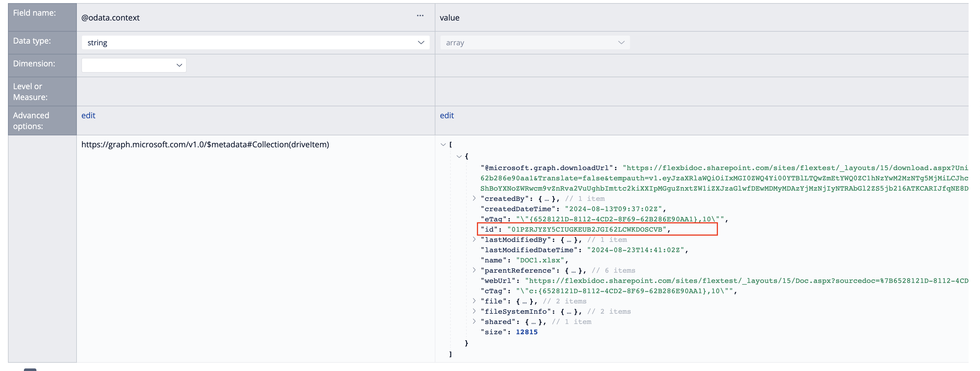Image resolution: width=980 pixels, height=371 pixels.
Task: Select the $metadata#Collection(driveItem) context URL
Action: click(x=205, y=145)
